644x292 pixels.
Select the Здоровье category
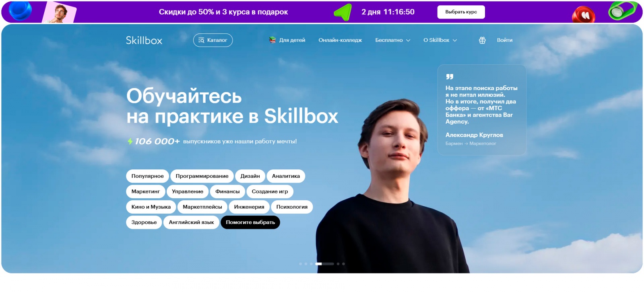pos(144,222)
